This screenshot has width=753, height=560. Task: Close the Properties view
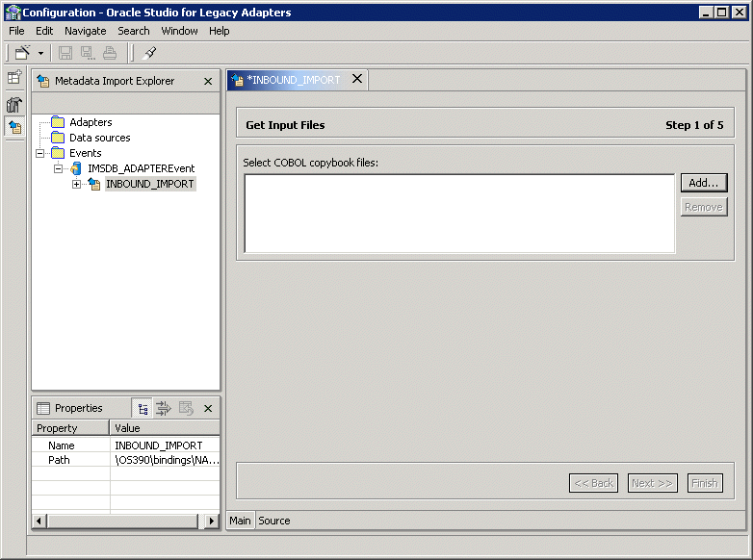(208, 408)
